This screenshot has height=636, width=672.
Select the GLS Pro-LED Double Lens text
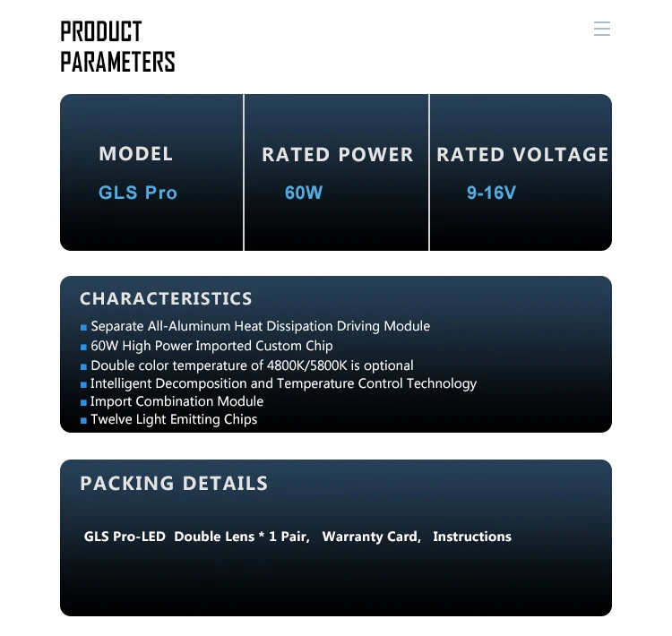click(x=196, y=537)
